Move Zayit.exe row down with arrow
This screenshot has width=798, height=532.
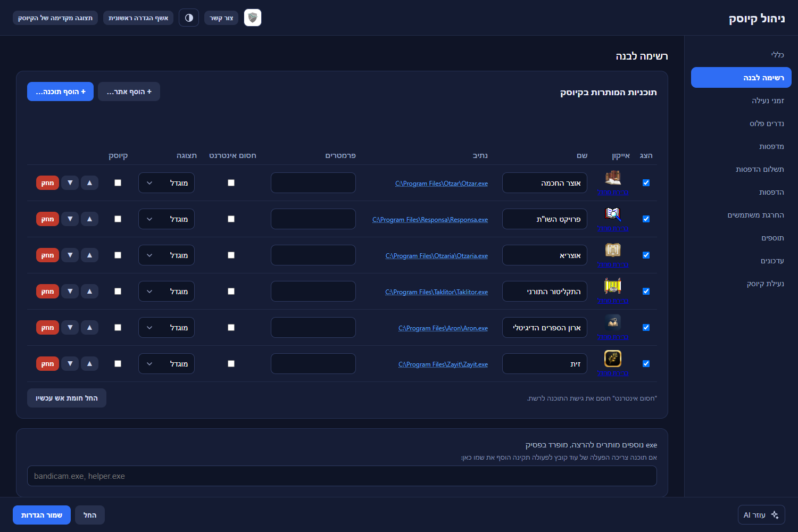70,364
